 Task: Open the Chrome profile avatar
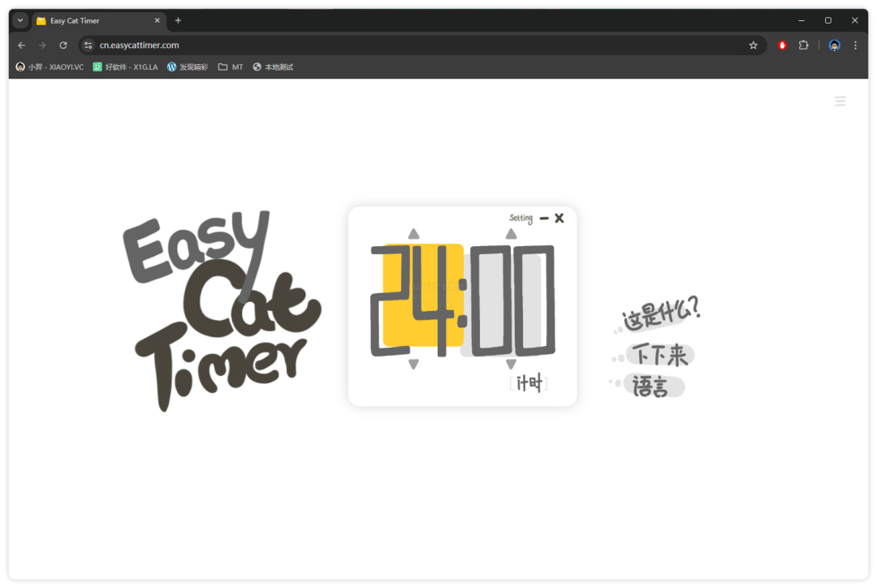(x=835, y=45)
